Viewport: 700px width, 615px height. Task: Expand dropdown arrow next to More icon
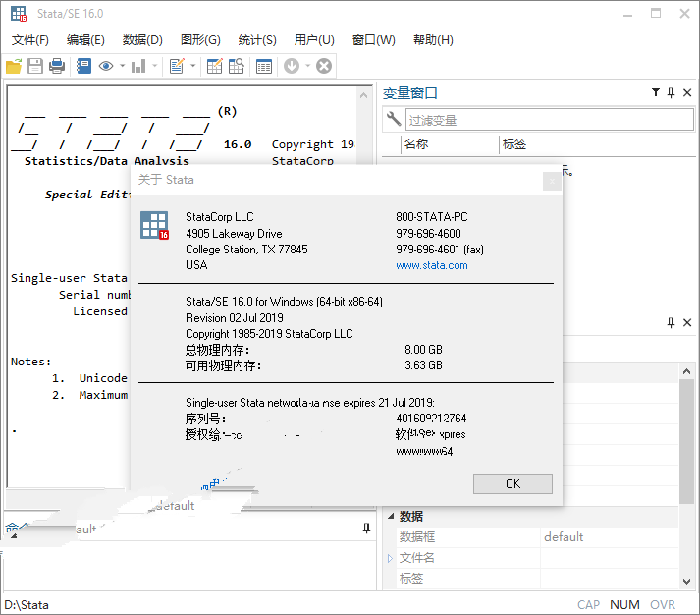(x=307, y=66)
